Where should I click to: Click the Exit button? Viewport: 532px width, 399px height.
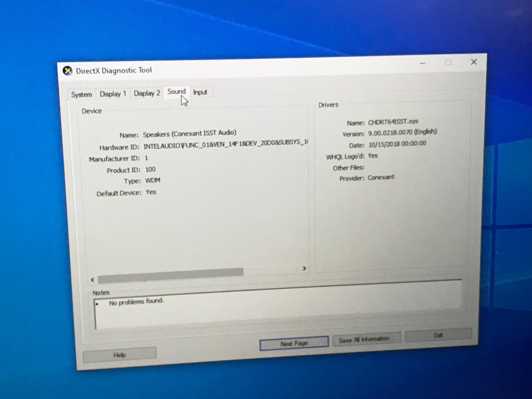438,335
